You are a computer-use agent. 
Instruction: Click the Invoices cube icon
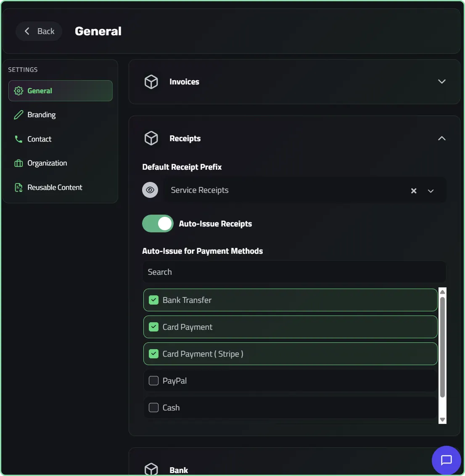[151, 82]
